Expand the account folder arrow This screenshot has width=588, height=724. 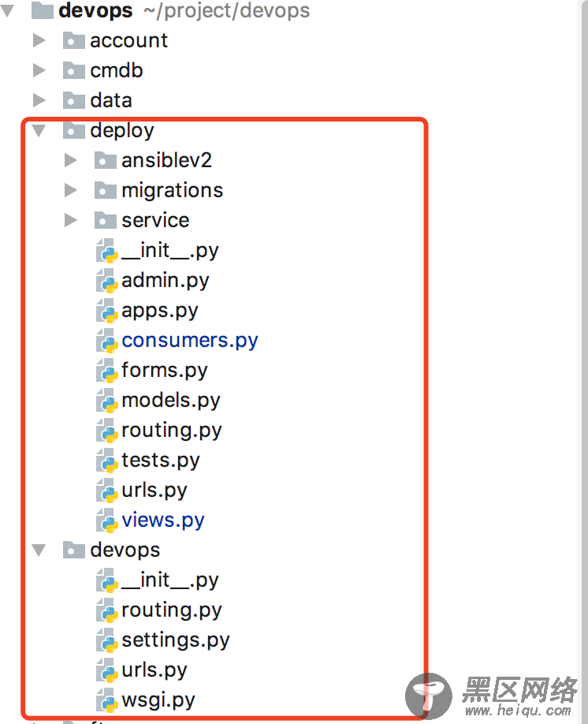pos(39,41)
